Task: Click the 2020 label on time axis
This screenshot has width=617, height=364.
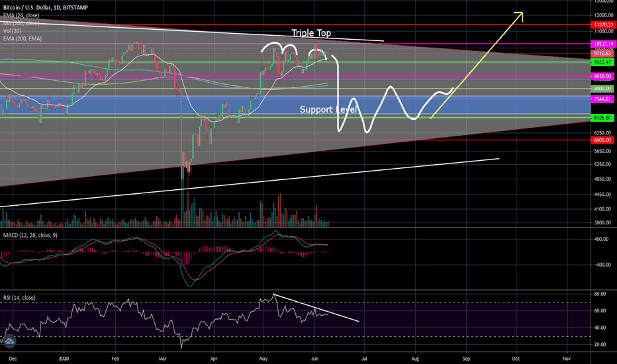Action: 64,359
